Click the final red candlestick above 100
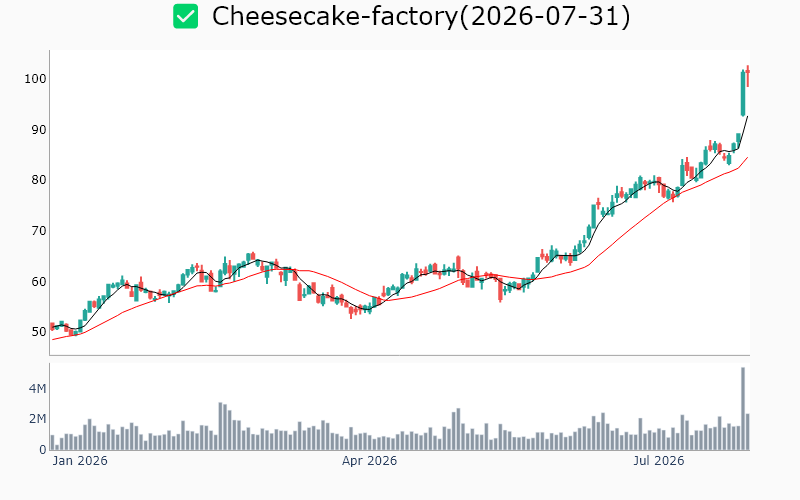 click(747, 76)
